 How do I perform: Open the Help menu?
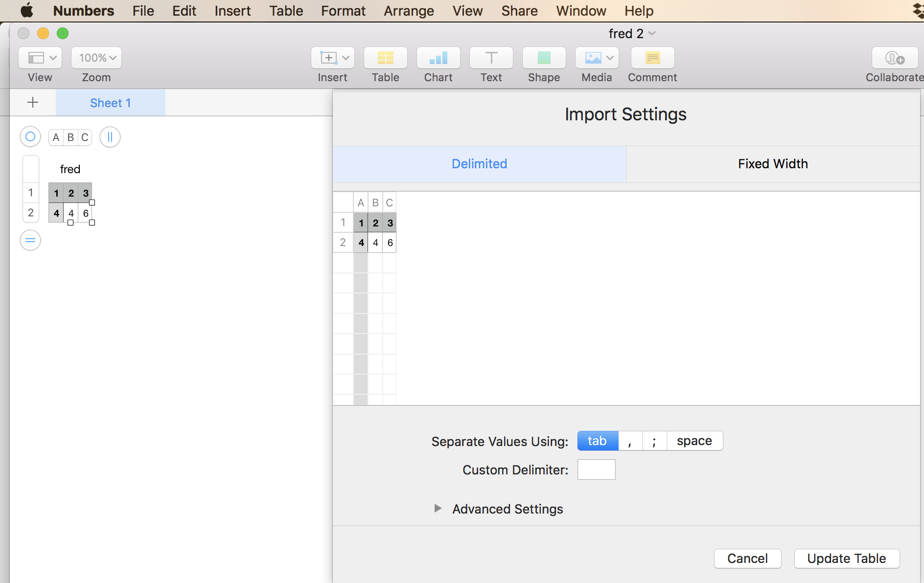click(639, 11)
